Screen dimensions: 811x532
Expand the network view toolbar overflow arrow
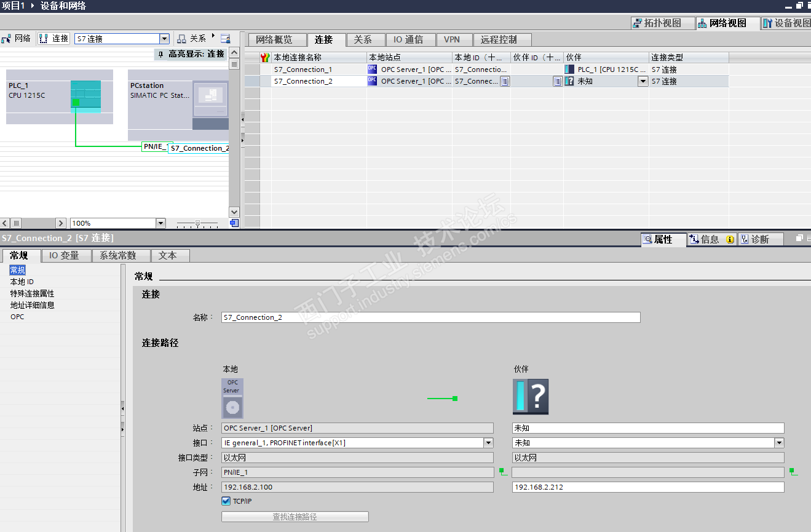click(213, 36)
